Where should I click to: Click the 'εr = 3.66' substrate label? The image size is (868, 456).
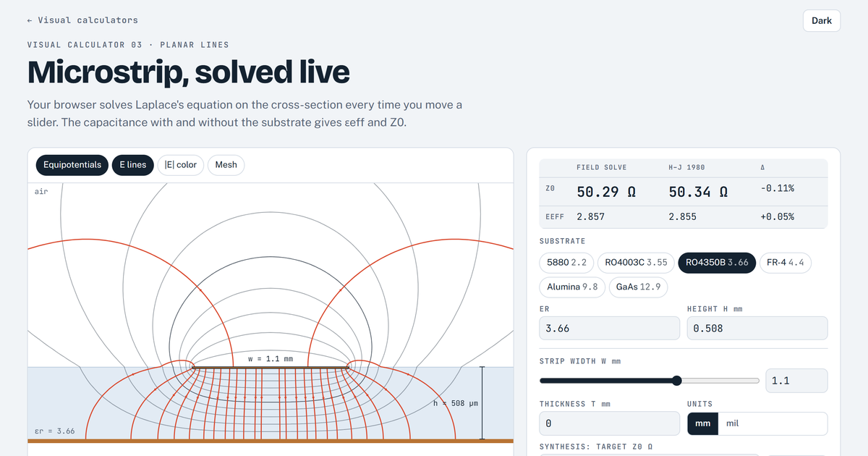(x=55, y=431)
